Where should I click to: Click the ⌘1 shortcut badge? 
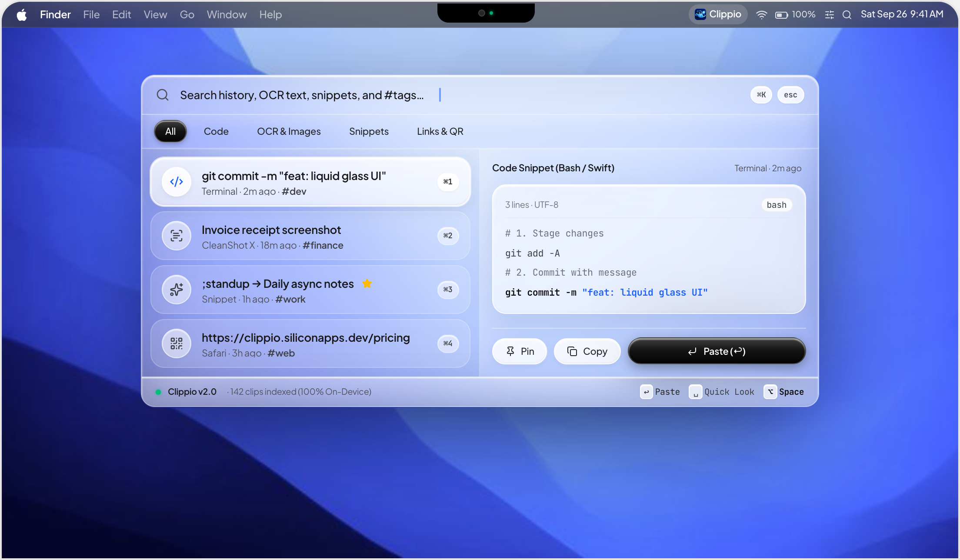[x=448, y=182]
